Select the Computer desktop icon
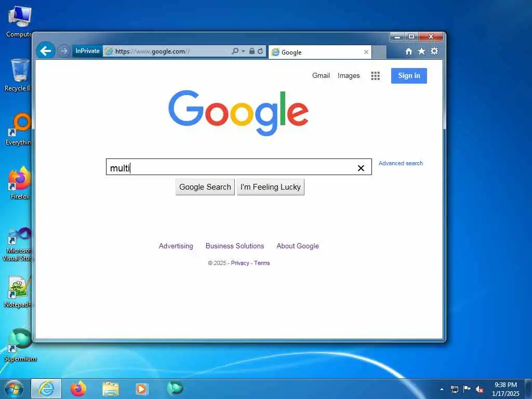 tap(19, 21)
